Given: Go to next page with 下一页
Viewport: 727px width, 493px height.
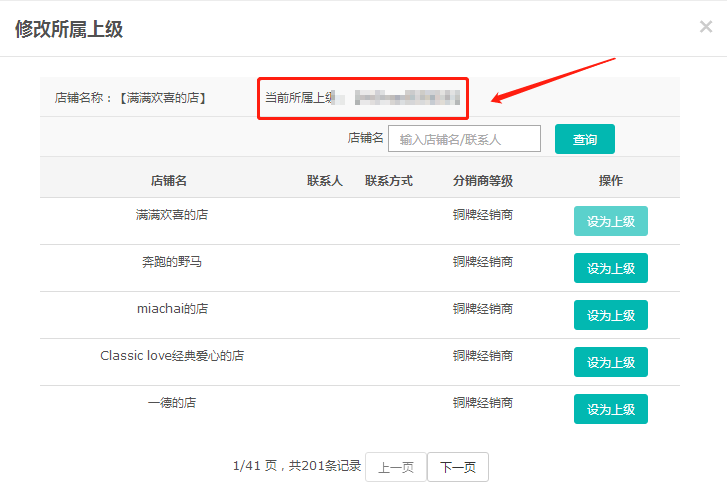Looking at the screenshot, I should [x=458, y=467].
